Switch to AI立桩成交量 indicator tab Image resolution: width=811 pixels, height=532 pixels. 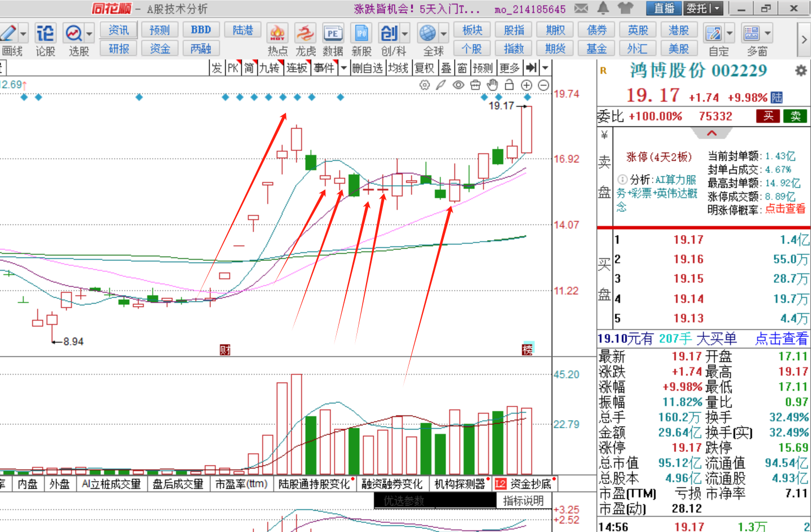click(x=111, y=484)
